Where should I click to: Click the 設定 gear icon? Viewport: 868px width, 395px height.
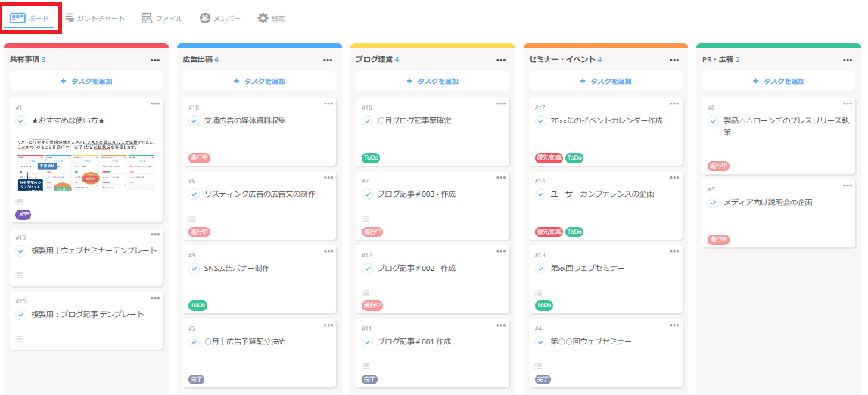(263, 17)
